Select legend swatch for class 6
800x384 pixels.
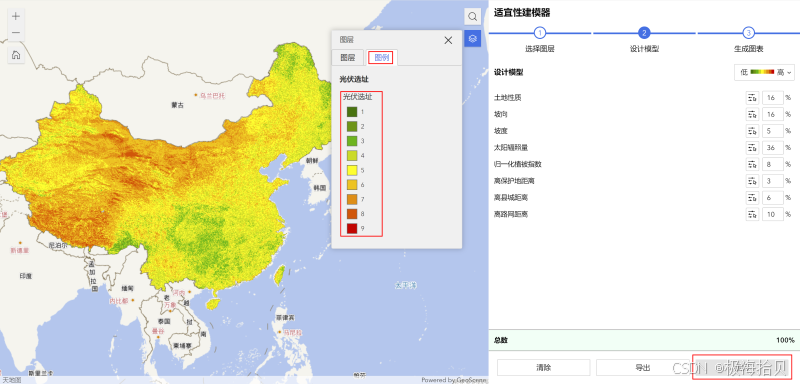(x=352, y=185)
